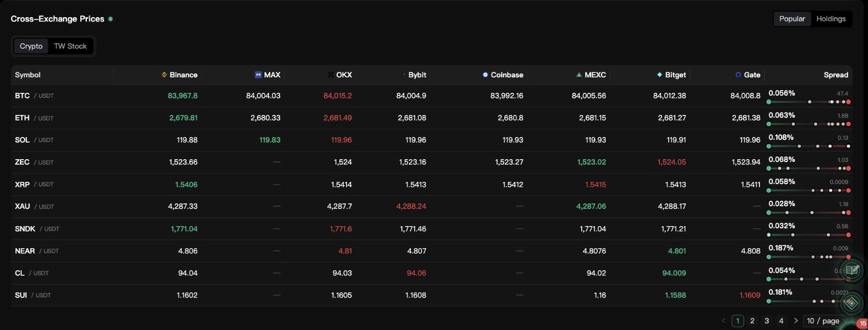Click the Gate SUI price 1.1609

click(750, 295)
